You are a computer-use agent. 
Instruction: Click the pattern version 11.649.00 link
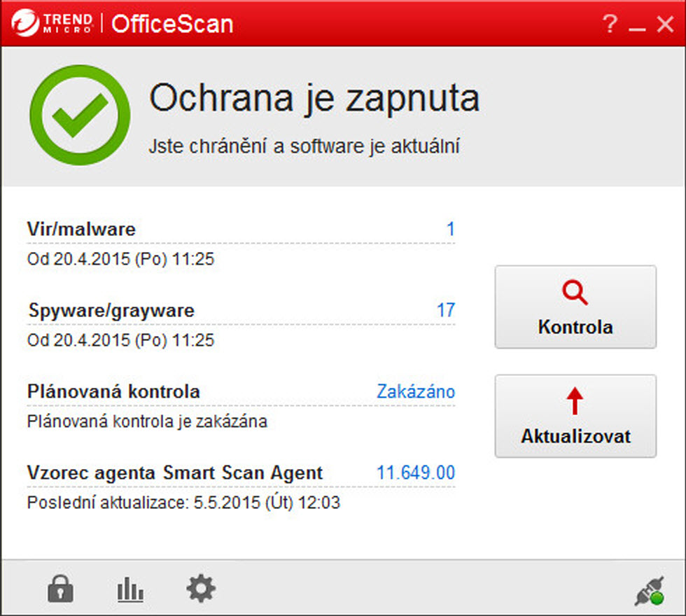tap(416, 472)
